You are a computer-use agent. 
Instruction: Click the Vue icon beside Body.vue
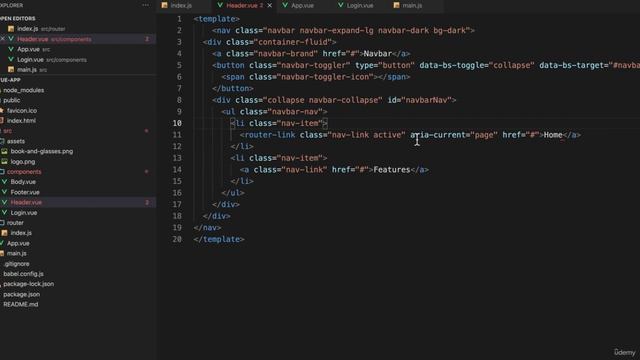[x=4, y=182]
